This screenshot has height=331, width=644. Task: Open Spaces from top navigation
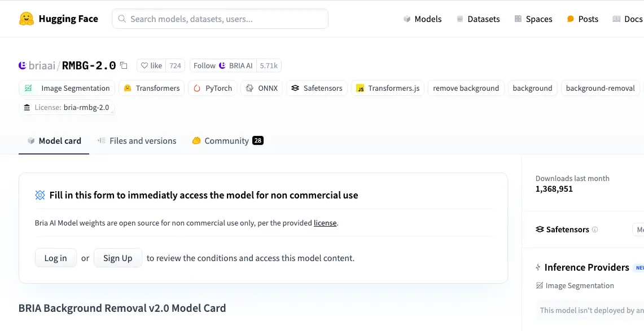533,19
